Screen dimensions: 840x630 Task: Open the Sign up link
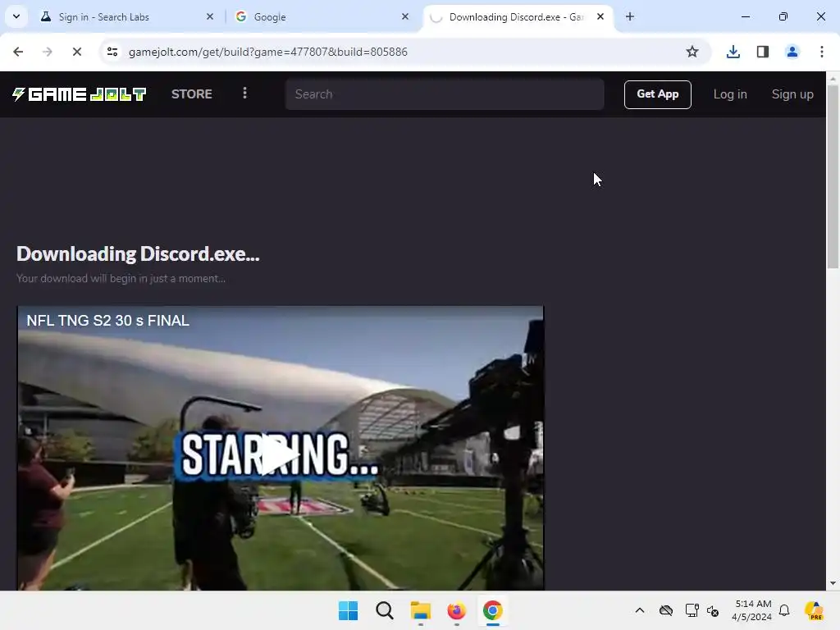[792, 94]
